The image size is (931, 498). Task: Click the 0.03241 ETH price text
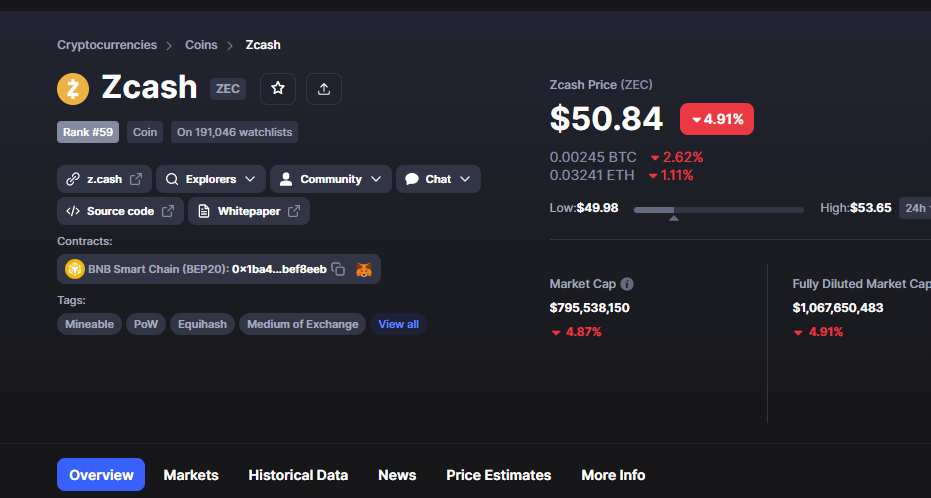pos(592,175)
